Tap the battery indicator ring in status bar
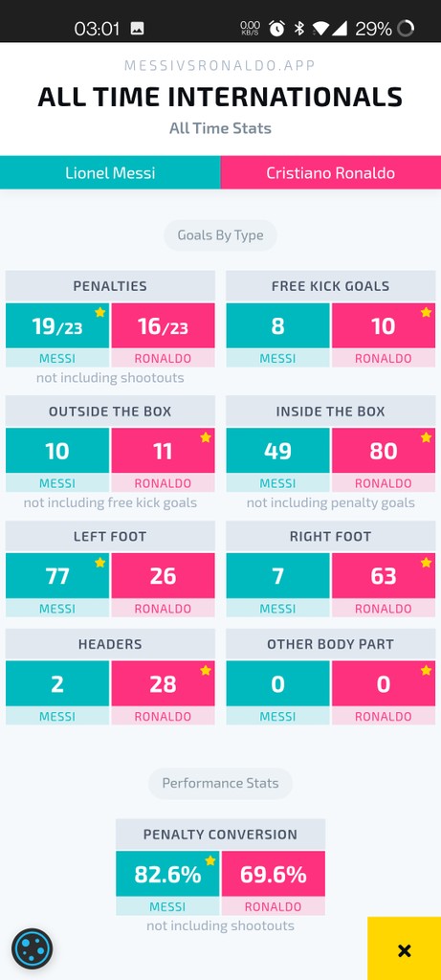Image resolution: width=441 pixels, height=980 pixels. pos(406,28)
